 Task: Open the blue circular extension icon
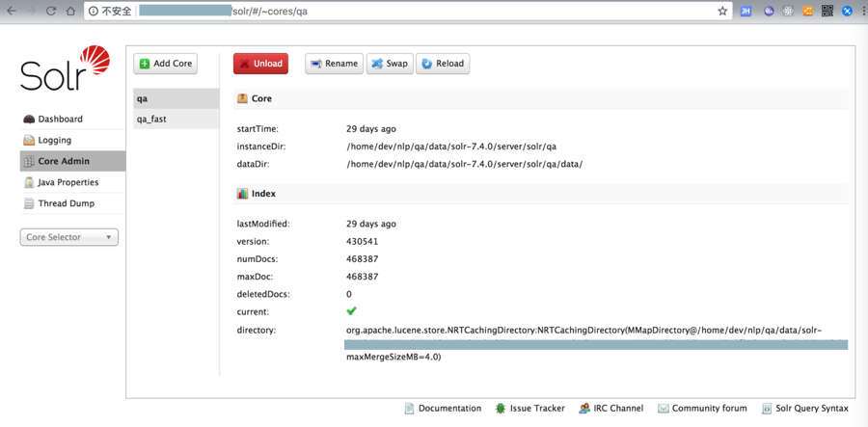[847, 11]
